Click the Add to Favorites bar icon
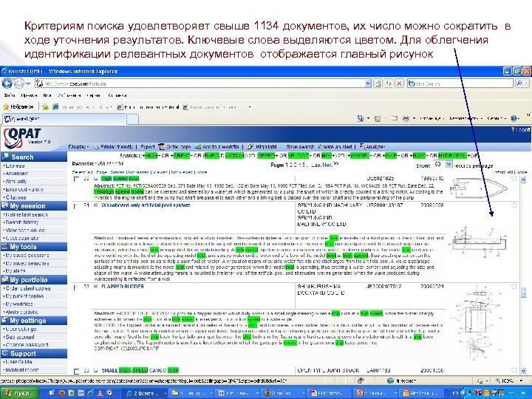 tap(45, 107)
